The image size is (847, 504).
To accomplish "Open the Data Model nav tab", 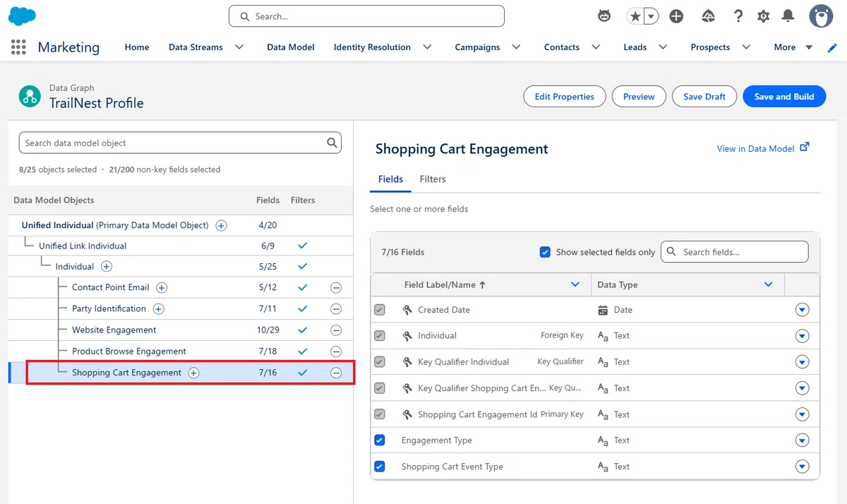I will [x=291, y=47].
